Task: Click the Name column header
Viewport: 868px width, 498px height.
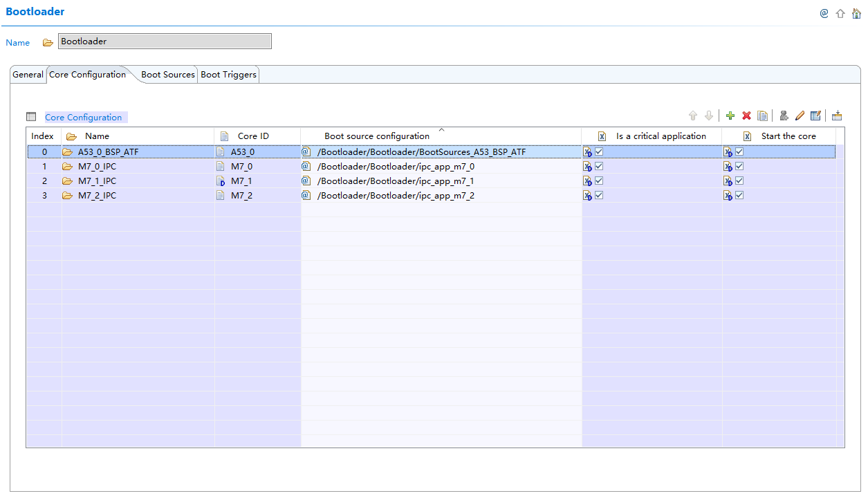Action: point(138,136)
